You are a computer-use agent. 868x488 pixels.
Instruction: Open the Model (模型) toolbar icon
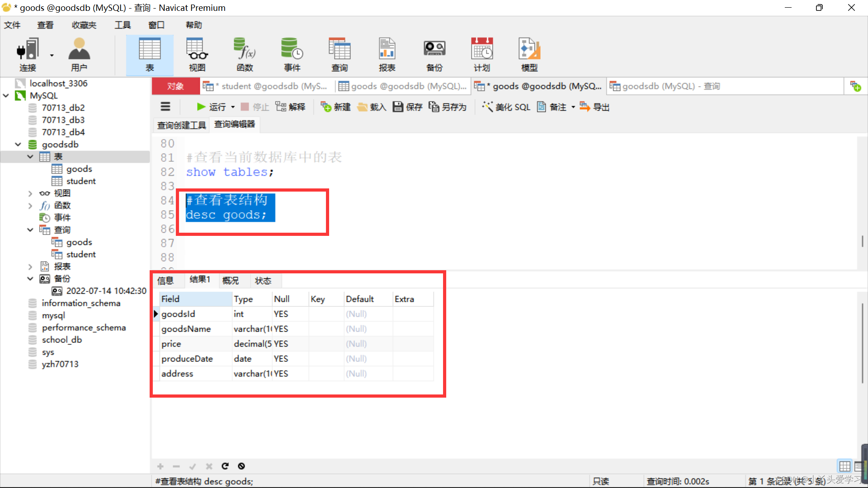click(529, 54)
